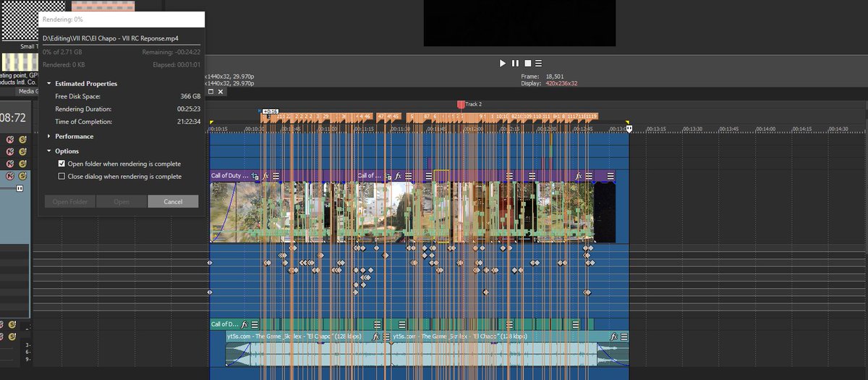Click the Remaining time readout

(x=173, y=52)
